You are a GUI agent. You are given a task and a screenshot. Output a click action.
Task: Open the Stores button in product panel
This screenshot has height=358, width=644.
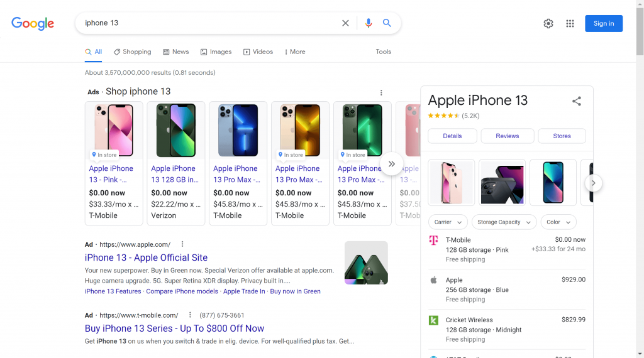coord(562,136)
